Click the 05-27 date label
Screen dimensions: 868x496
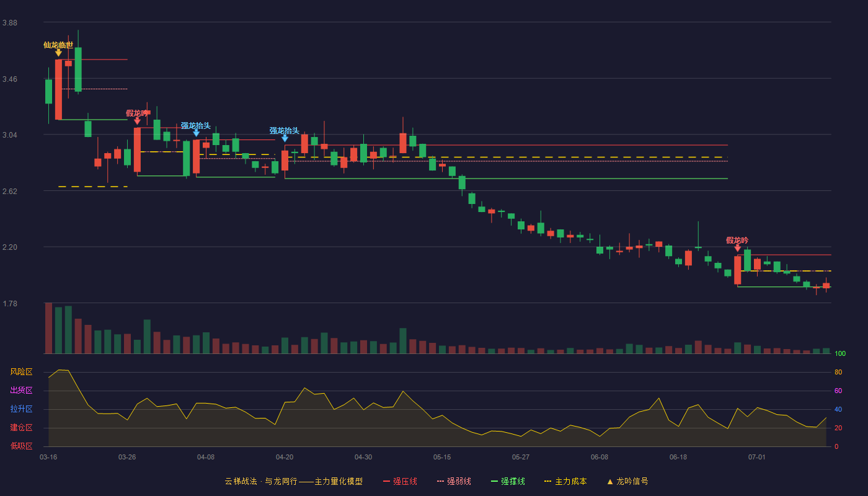point(521,457)
